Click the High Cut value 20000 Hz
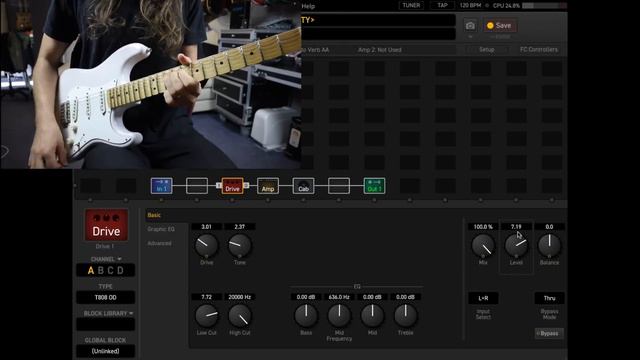 (240, 297)
